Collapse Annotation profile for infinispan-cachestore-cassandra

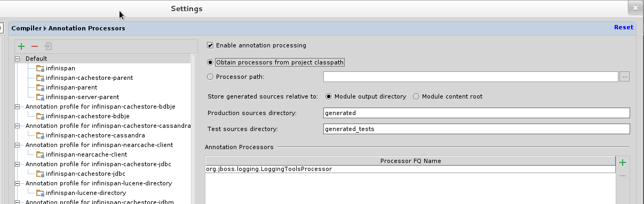pyautogui.click(x=18, y=126)
